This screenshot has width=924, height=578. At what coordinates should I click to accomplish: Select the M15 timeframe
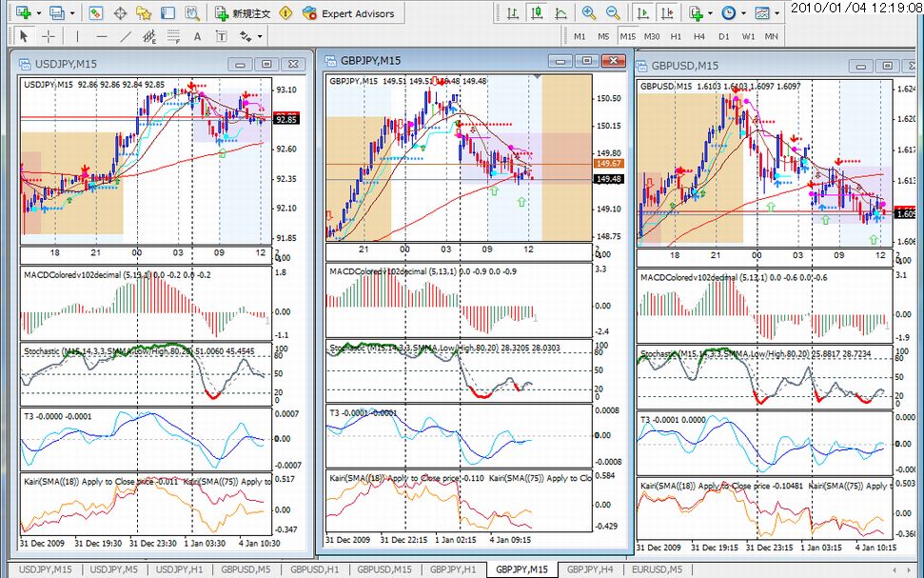tap(628, 36)
